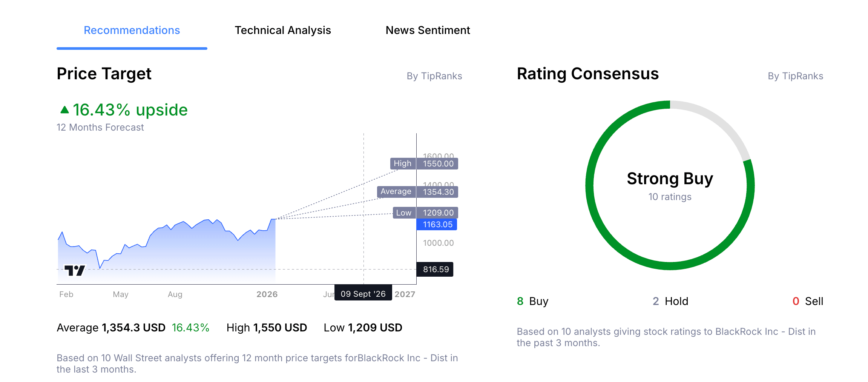868x382 pixels.
Task: Click the By TipRanks link under Price Target
Action: pyautogui.click(x=434, y=76)
